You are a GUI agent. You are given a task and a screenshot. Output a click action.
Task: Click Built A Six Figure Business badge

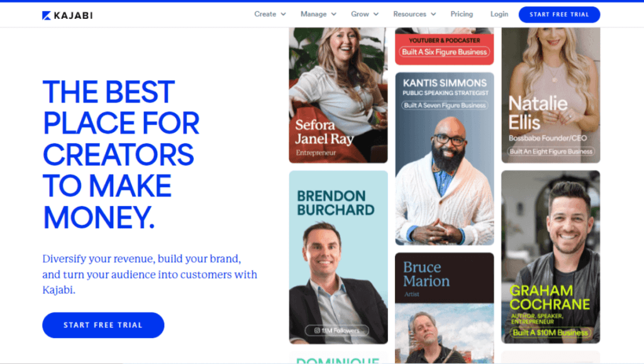(445, 52)
